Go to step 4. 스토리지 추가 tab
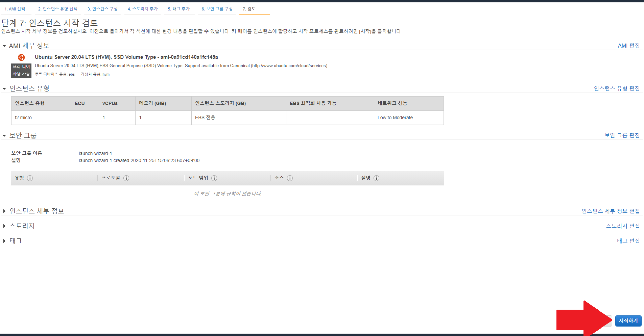The width and height of the screenshot is (644, 336). pyautogui.click(x=143, y=9)
